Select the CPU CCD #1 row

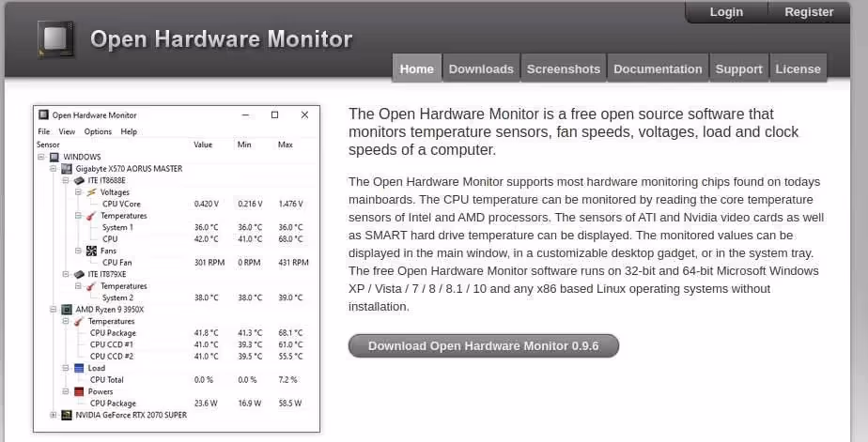(178, 344)
